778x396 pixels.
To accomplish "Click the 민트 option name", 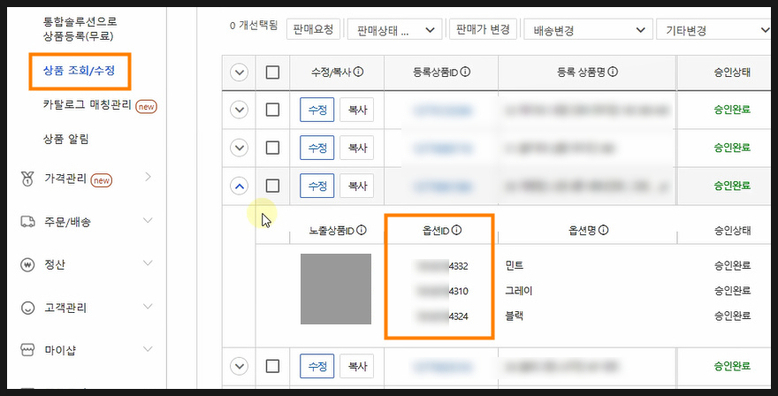I will tap(515, 265).
